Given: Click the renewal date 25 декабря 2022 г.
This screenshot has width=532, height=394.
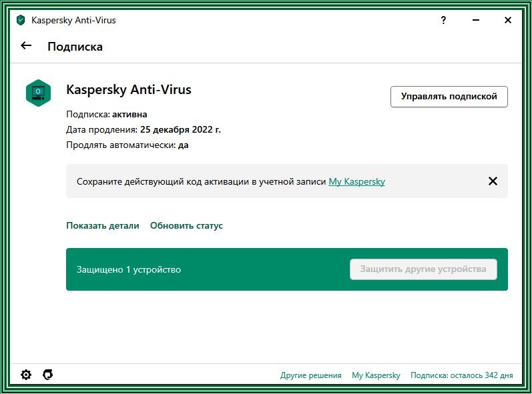Looking at the screenshot, I should (180, 130).
